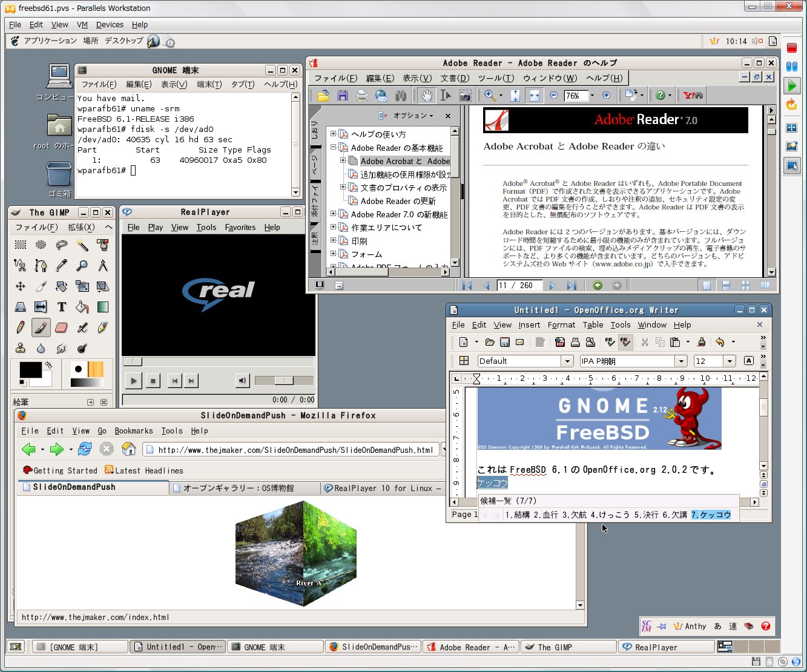Toggle RealPlayer mute speaker button
Image resolution: width=807 pixels, height=672 pixels.
click(242, 381)
